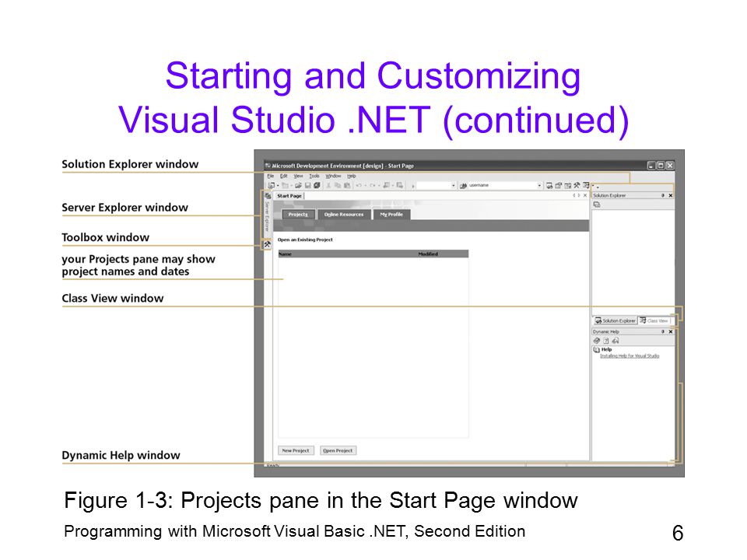This screenshot has height=560, width=747.
Task: Toggle auto-hide pin on Dynamic Help
Action: (663, 331)
